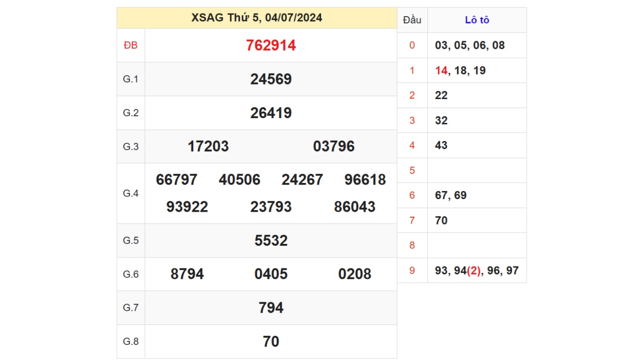Select sixth prize number 0405

[x=271, y=274]
